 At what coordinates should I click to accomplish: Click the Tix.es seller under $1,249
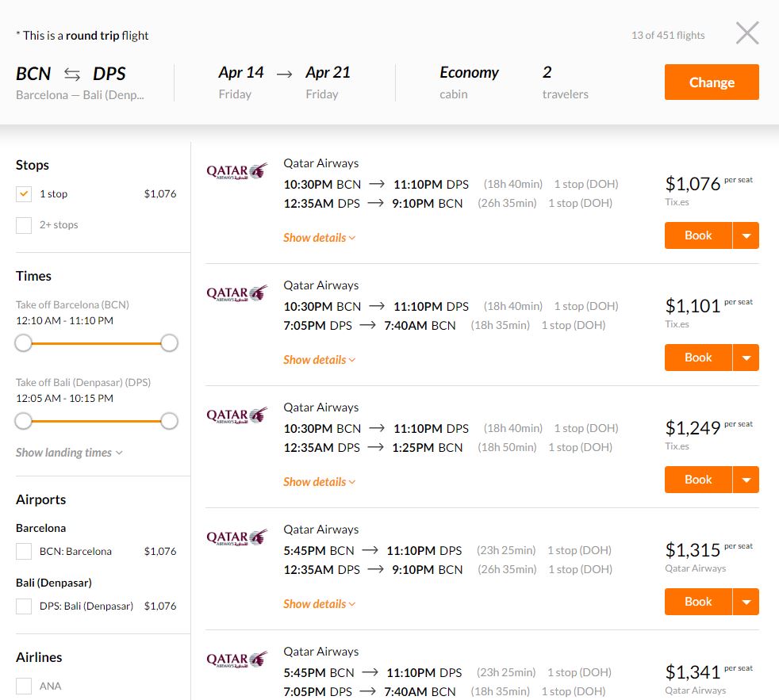pos(677,446)
